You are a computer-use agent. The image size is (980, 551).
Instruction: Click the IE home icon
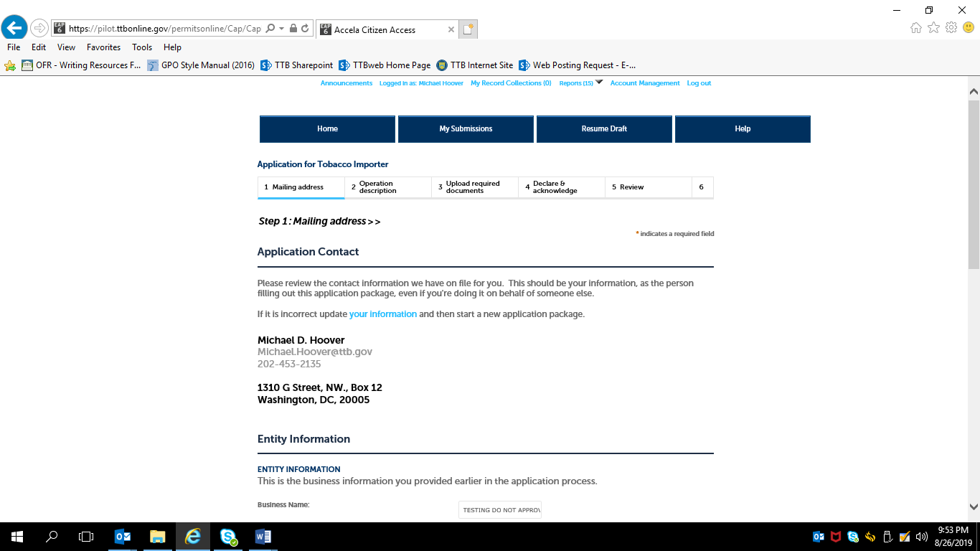click(916, 28)
